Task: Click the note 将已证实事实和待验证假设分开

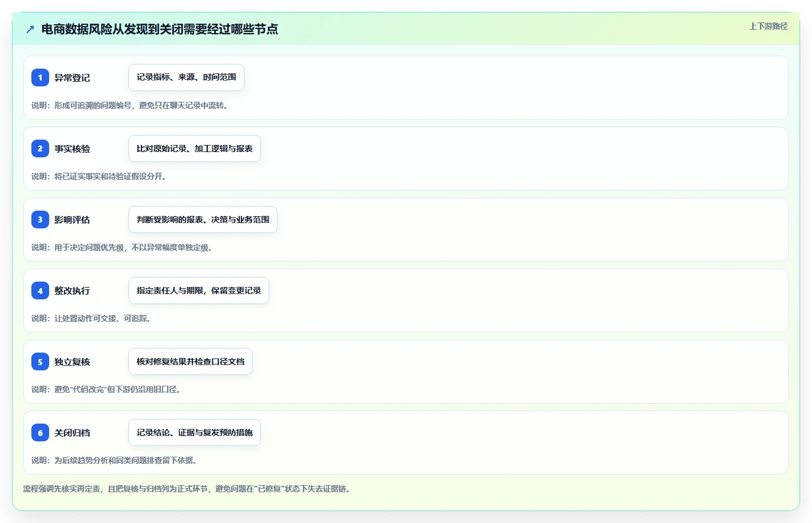Action: tap(99, 176)
